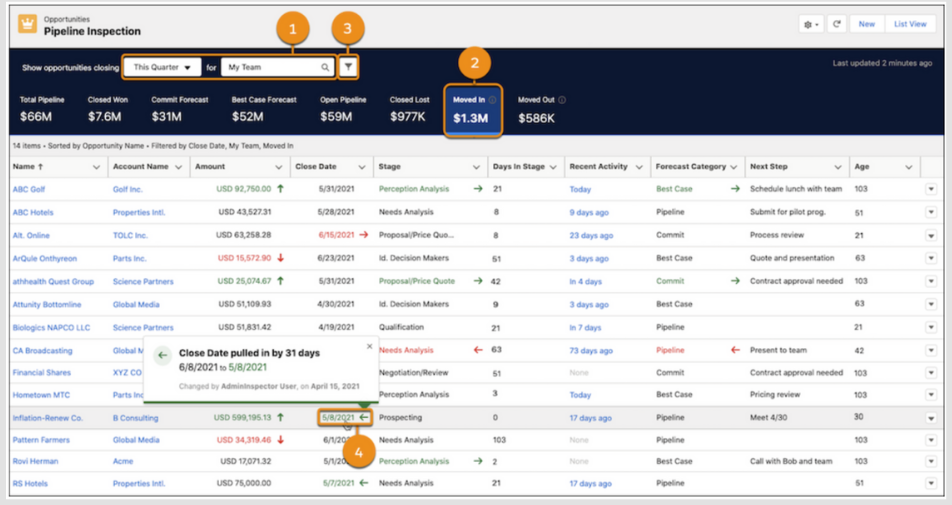Select the Commit Forecast metric
This screenshot has width=952, height=505.
pyautogui.click(x=180, y=109)
